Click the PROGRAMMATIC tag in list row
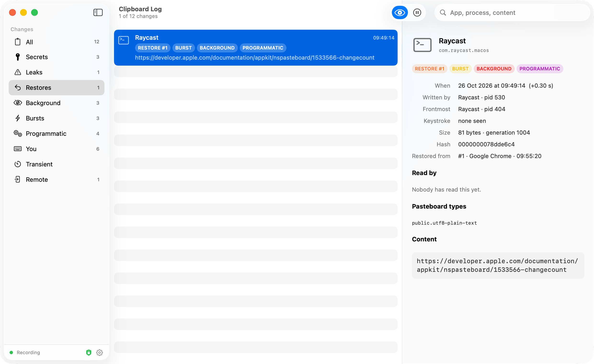This screenshot has height=364, width=594. pos(263,48)
